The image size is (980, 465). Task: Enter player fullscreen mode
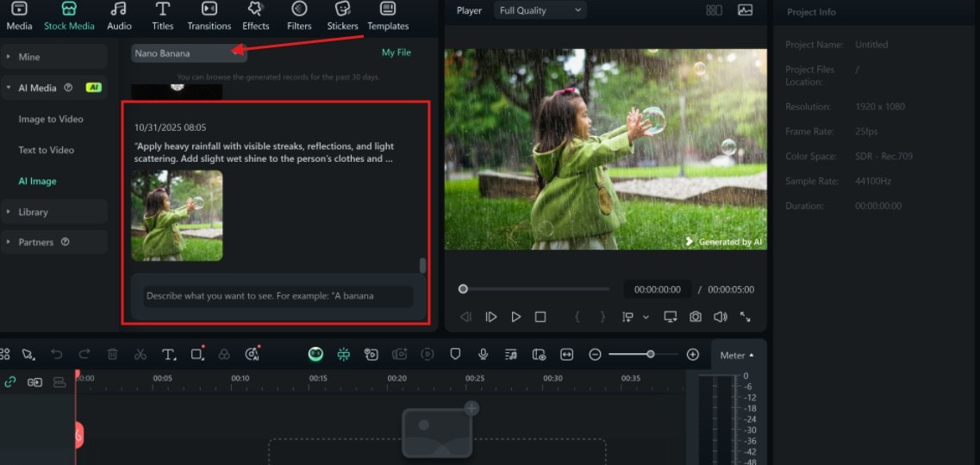[x=746, y=317]
